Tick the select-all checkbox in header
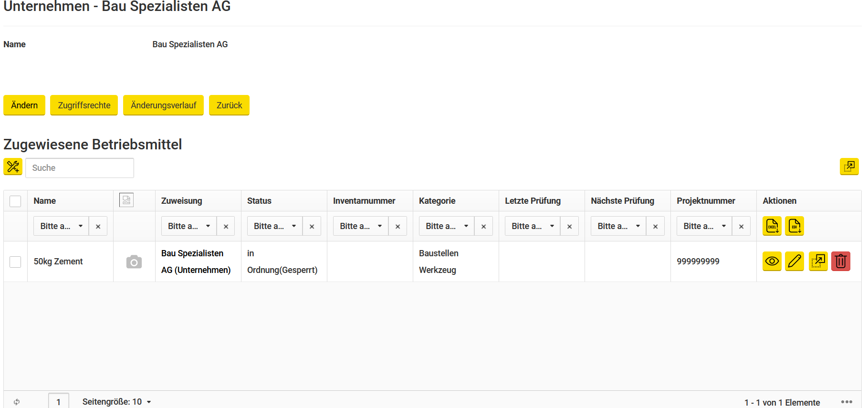The image size is (868, 408). [x=15, y=201]
